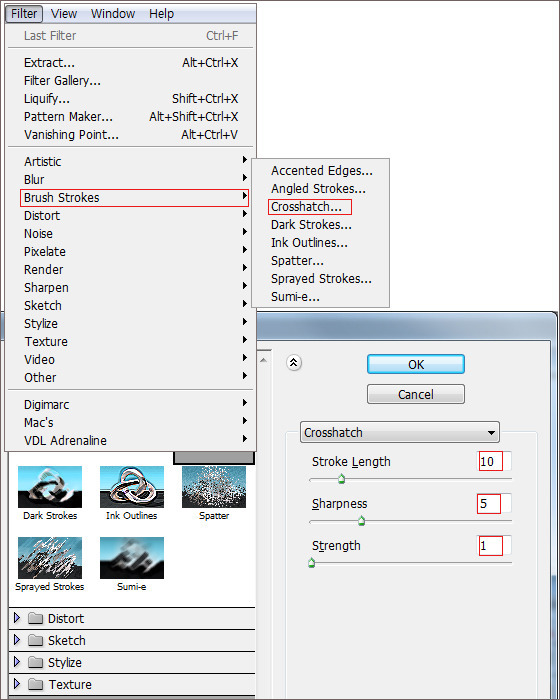The width and height of the screenshot is (560, 700).
Task: Select Liquify... menu entry
Action: 130,99
